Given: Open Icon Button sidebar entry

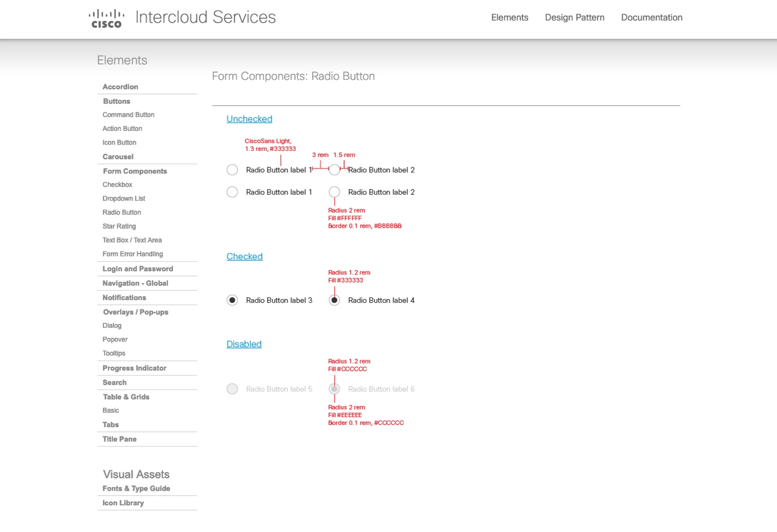Looking at the screenshot, I should click(119, 143).
